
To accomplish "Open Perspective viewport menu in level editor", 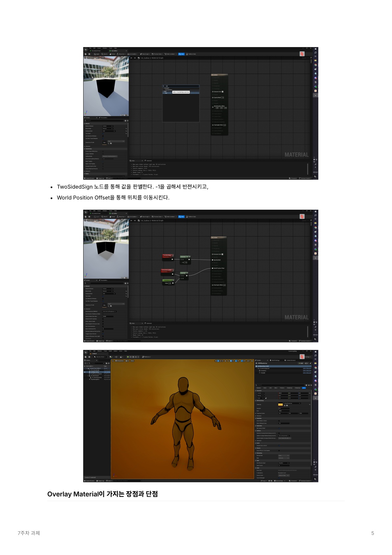I will coord(119,361).
